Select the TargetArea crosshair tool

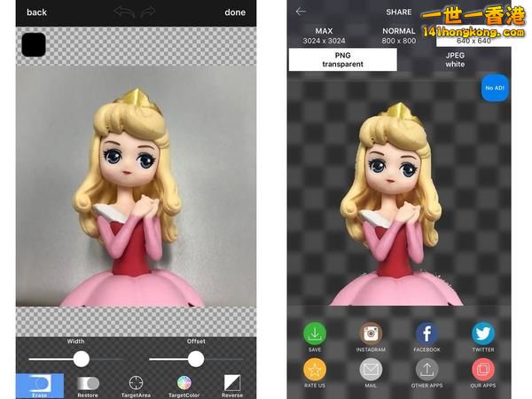pos(136,383)
